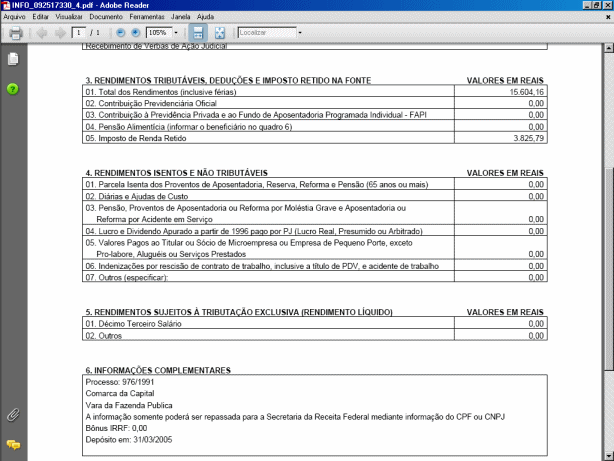The height and width of the screenshot is (461, 614).
Task: Click the Print icon in toolbar
Action: tap(16, 33)
